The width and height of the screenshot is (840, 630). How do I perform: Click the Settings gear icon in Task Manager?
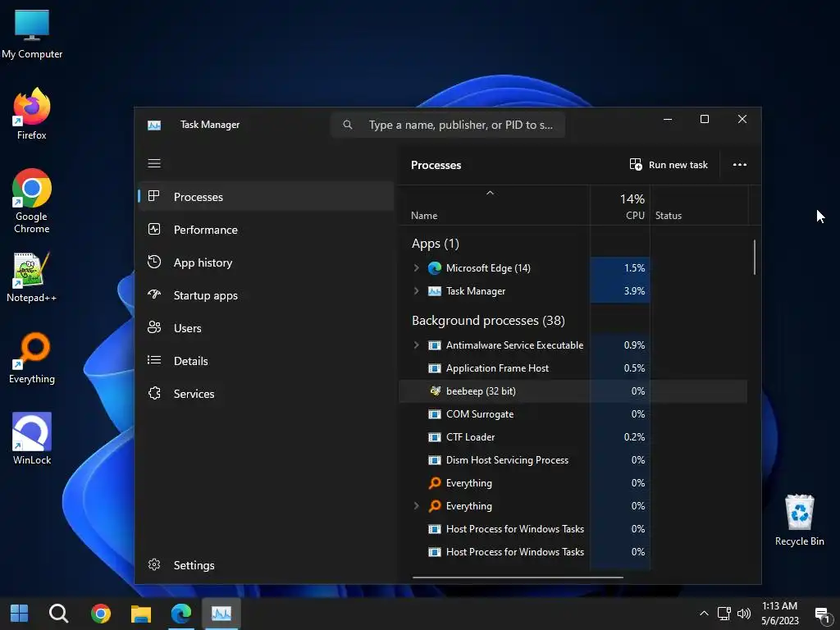153,564
